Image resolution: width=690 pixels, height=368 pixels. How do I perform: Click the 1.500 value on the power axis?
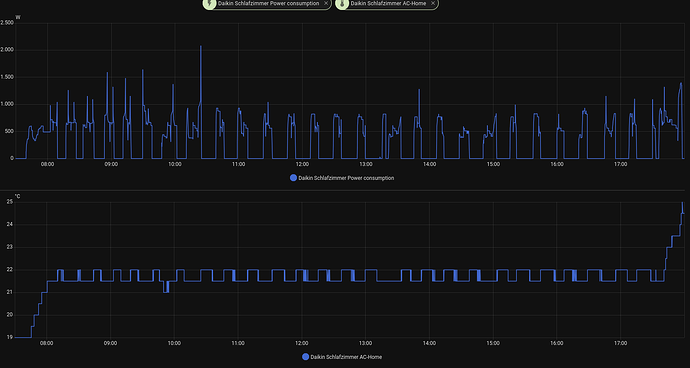(x=7, y=77)
